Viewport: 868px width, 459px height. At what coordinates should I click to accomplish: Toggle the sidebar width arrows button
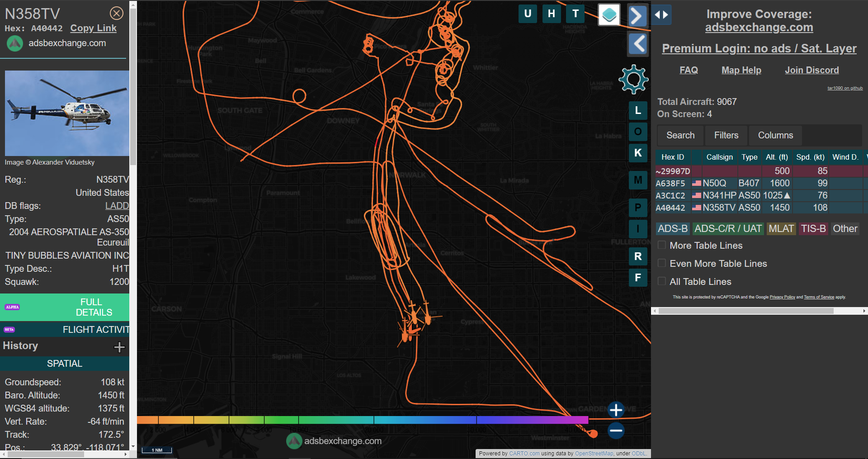pyautogui.click(x=661, y=15)
